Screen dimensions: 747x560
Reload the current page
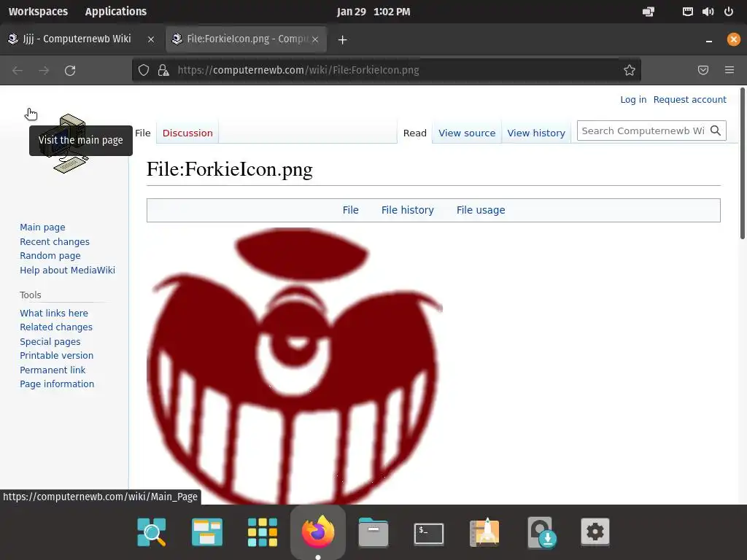coord(70,71)
